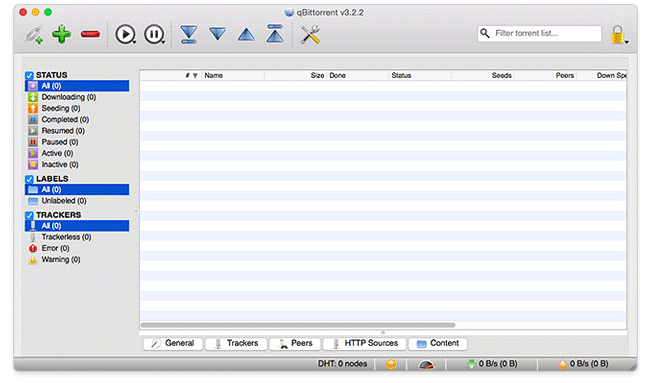650x383 pixels.
Task: Move torrent to top of queue
Action: [x=275, y=34]
